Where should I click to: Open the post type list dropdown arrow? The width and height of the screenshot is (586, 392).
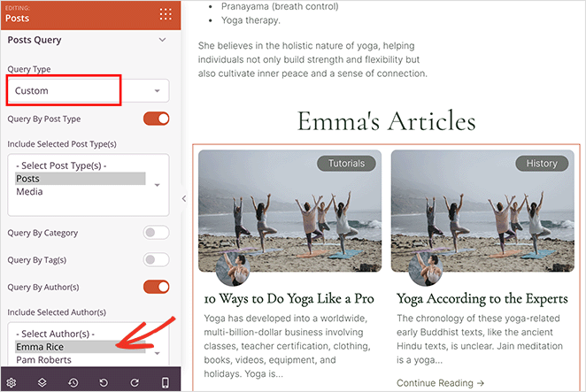[158, 185]
